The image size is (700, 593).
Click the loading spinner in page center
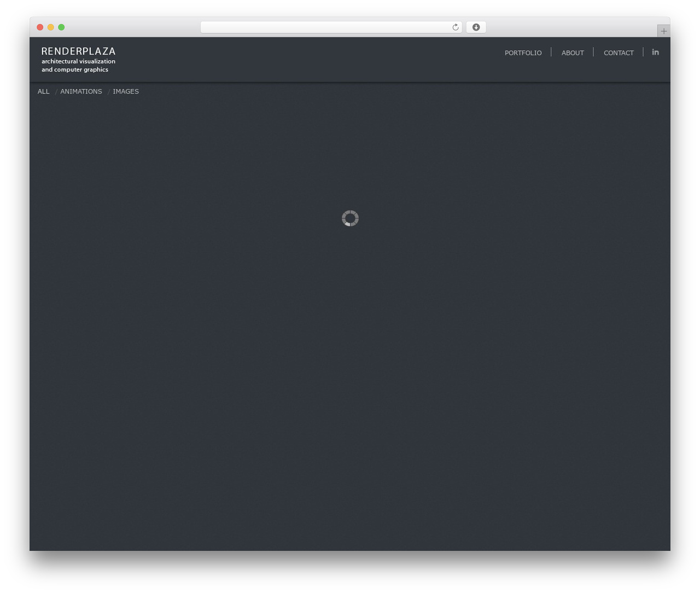pos(350,218)
